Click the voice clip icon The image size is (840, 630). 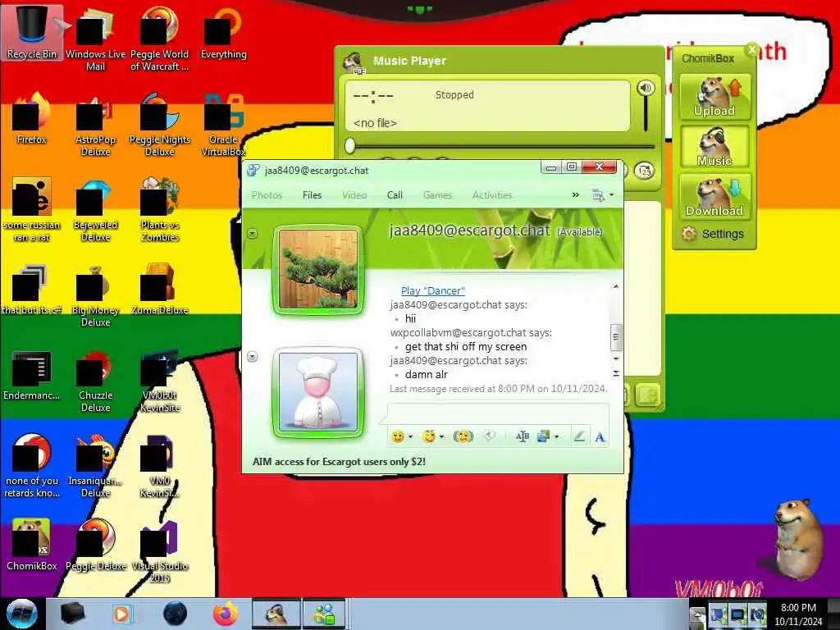489,436
